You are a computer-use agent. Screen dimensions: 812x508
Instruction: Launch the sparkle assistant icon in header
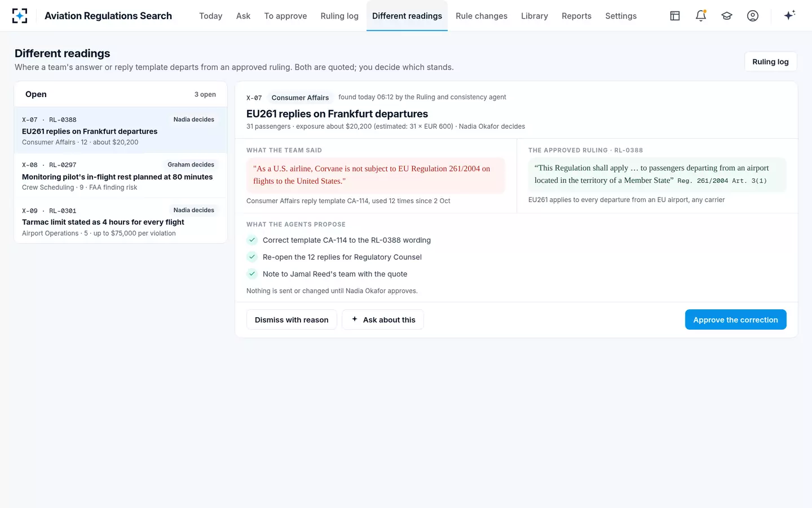pyautogui.click(x=789, y=15)
